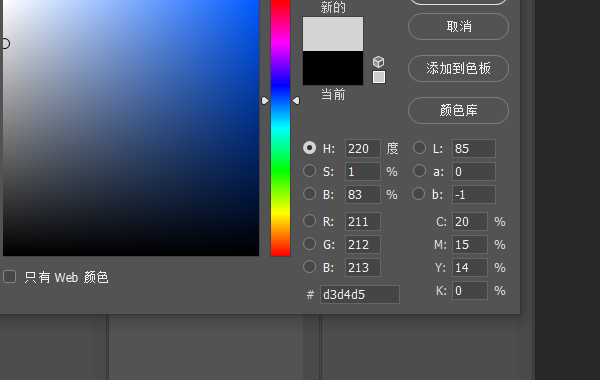Click the left hue slider arrow handle
This screenshot has height=380, width=600.
point(265,101)
